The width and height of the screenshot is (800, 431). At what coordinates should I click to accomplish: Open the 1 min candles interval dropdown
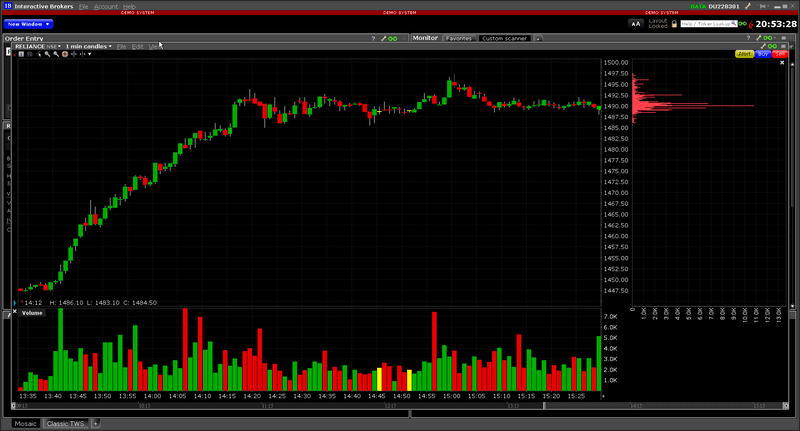pyautogui.click(x=88, y=46)
